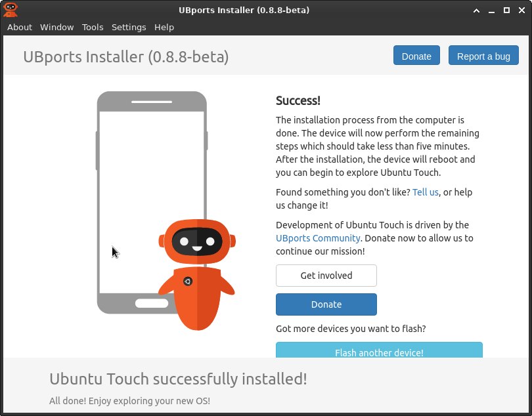This screenshot has width=532, height=416.
Task: Click the Get involved button
Action: click(x=326, y=276)
